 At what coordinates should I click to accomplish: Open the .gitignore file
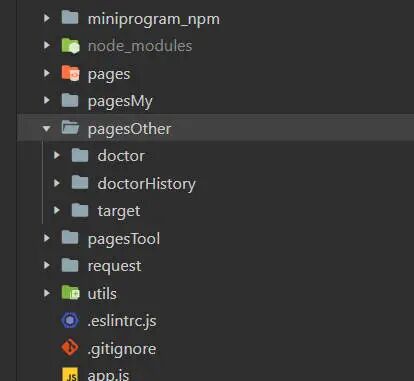pyautogui.click(x=122, y=349)
